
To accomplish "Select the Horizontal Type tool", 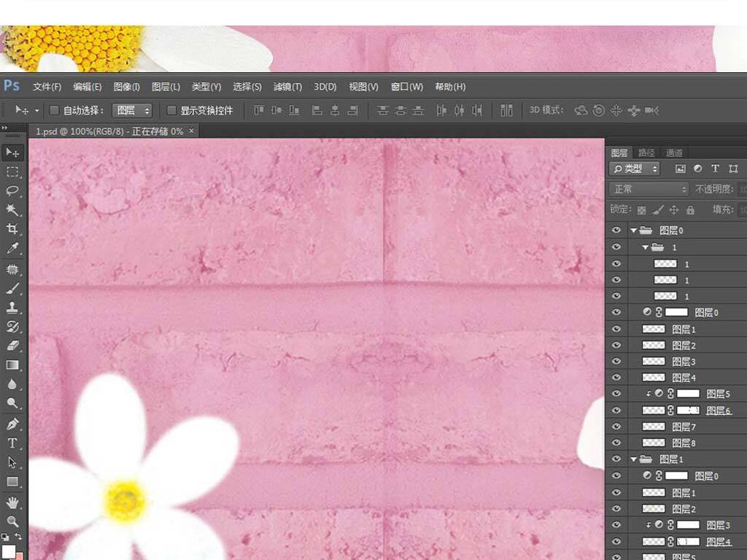I will (12, 443).
